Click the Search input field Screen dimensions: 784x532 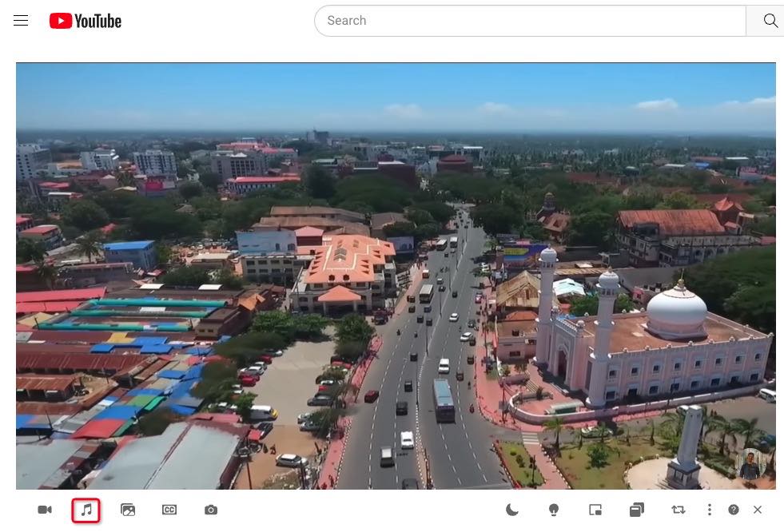pos(530,20)
